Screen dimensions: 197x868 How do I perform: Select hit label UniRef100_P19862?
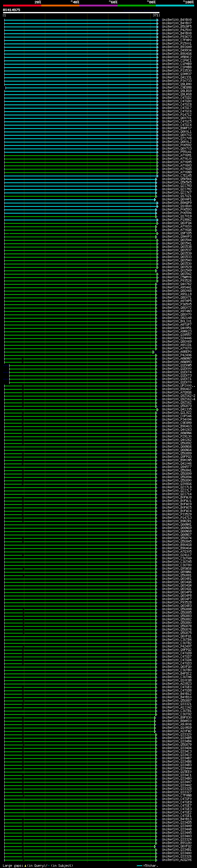[x=177, y=220]
